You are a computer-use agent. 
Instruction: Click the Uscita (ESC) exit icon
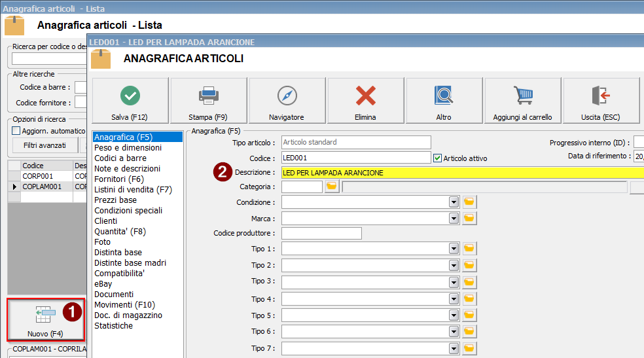600,96
